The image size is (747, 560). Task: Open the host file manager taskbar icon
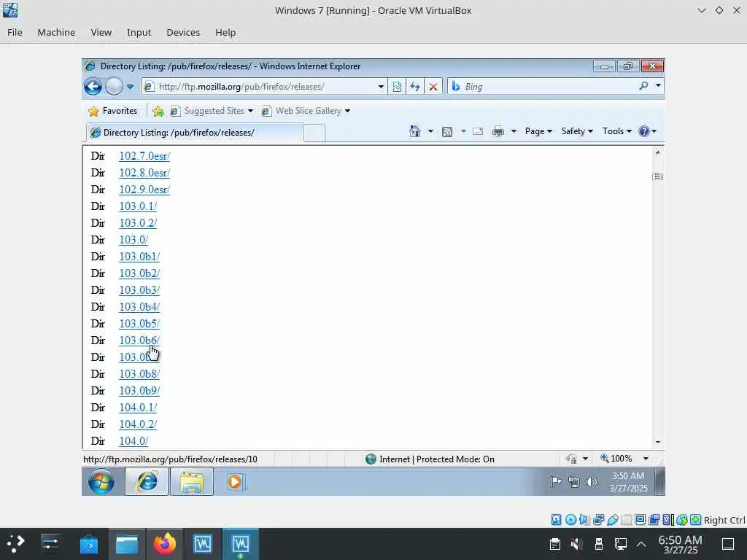click(x=127, y=544)
